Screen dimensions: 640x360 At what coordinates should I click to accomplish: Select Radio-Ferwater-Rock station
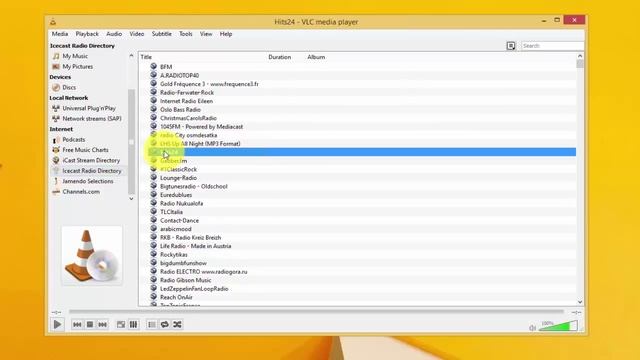pos(187,93)
